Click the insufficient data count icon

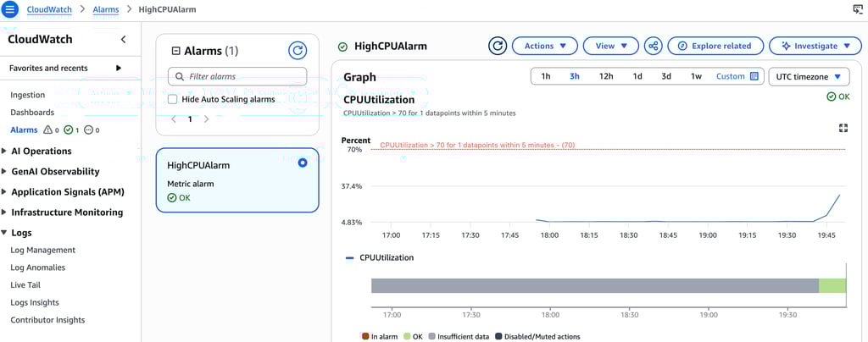pos(89,130)
